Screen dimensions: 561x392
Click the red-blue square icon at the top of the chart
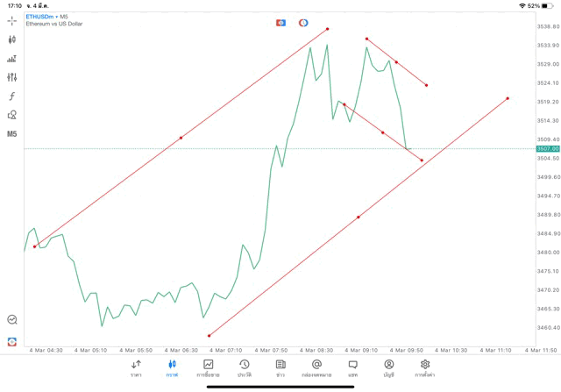pos(280,23)
